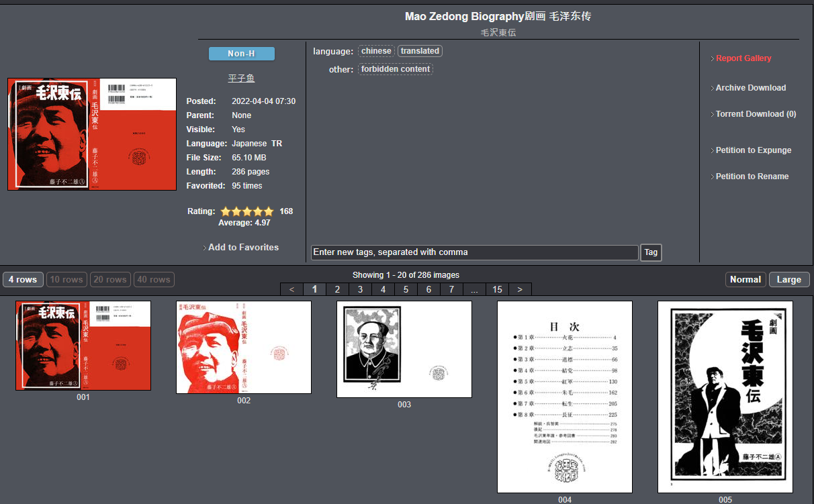Select 40 rows thumbnail layout
Image resolution: width=814 pixels, height=504 pixels.
click(154, 280)
